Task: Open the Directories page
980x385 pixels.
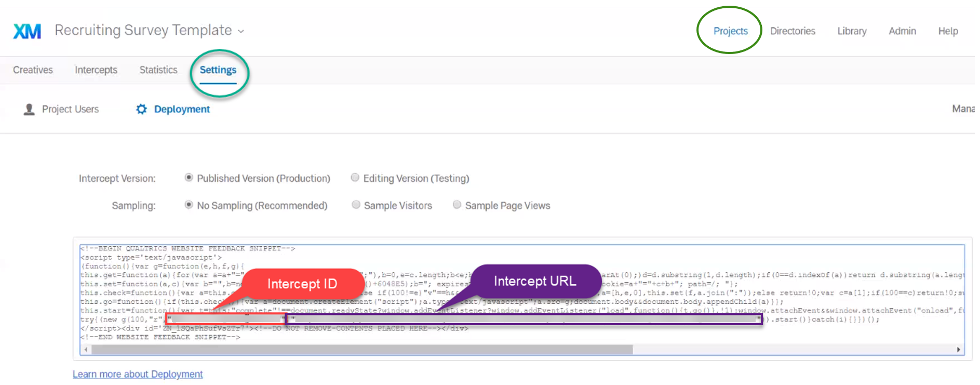Action: pyautogui.click(x=793, y=31)
